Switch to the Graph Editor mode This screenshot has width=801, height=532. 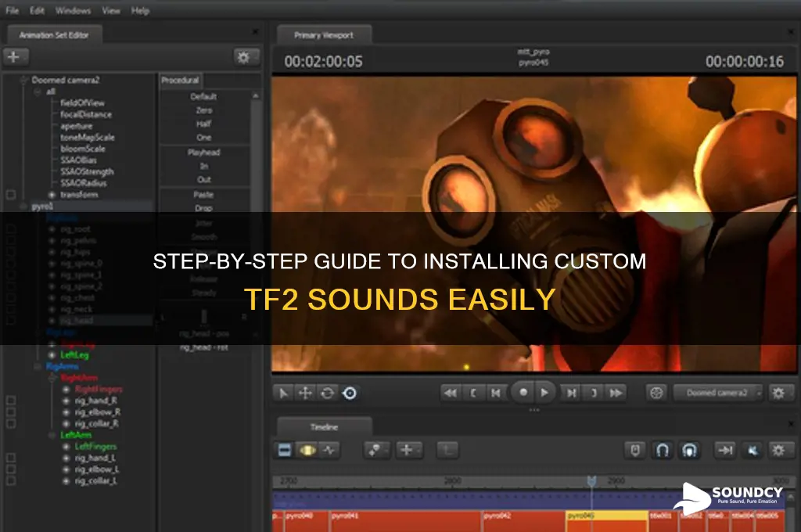coord(329,450)
